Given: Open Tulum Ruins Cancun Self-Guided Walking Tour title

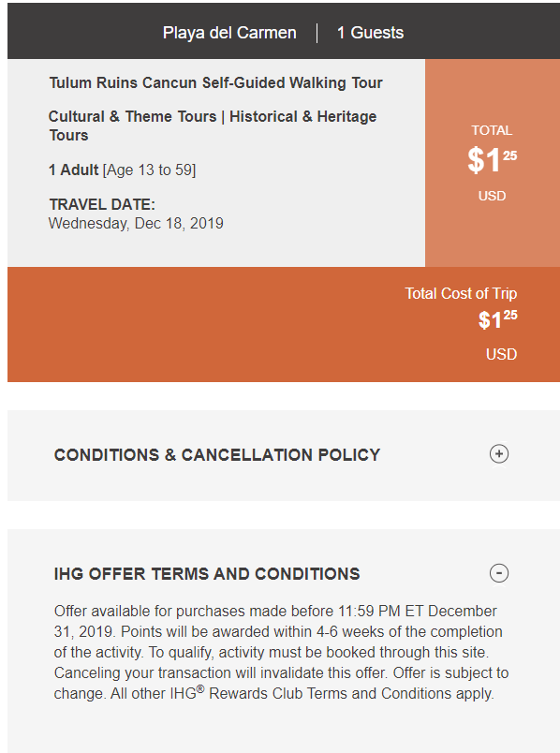Looking at the screenshot, I should tap(215, 82).
